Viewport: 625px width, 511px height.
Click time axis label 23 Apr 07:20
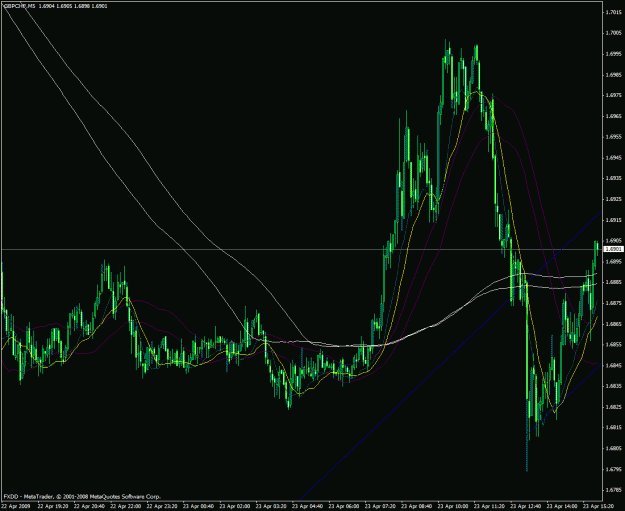coord(379,506)
